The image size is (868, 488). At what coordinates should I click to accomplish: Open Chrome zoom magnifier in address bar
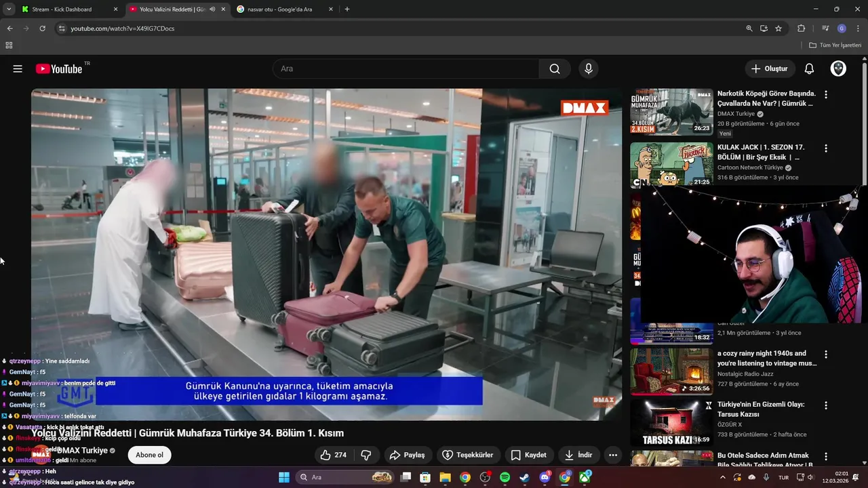(x=749, y=28)
